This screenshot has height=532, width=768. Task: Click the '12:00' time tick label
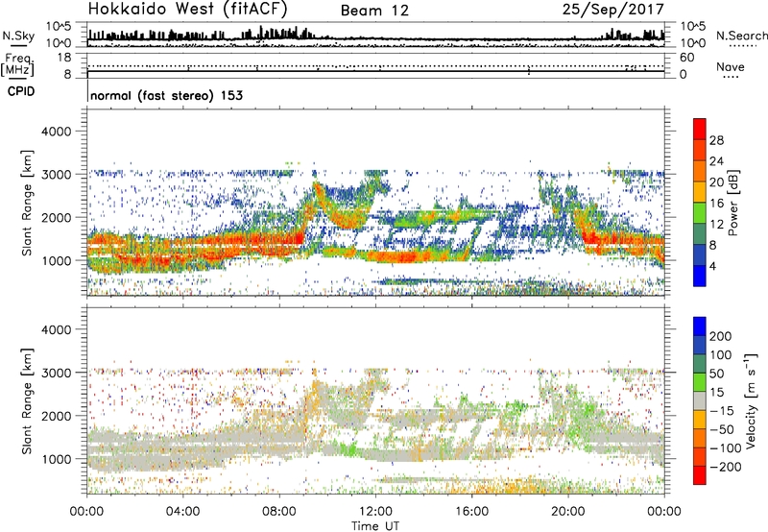[x=375, y=512]
